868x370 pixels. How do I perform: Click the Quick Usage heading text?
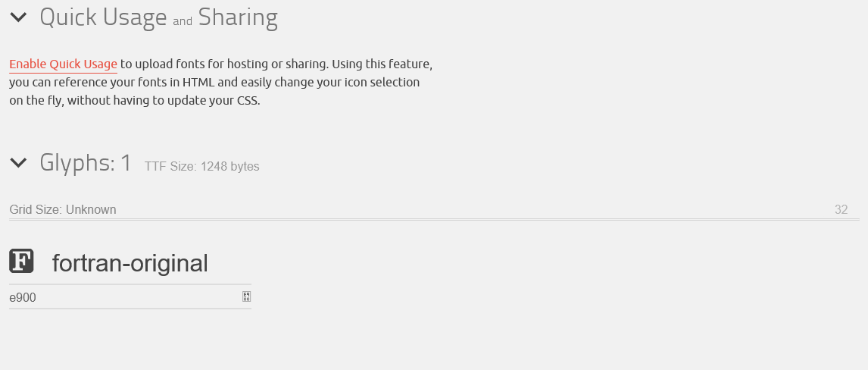click(x=103, y=17)
